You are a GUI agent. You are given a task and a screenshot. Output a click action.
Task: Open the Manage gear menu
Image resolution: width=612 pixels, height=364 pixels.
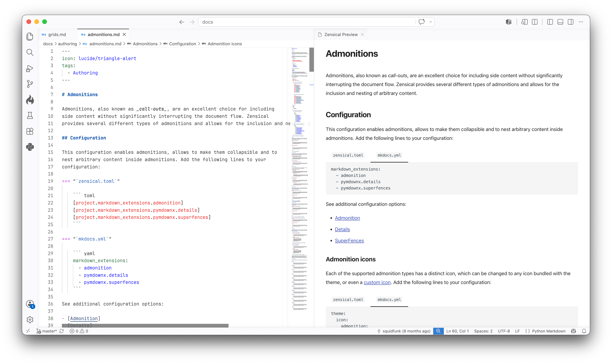30,319
